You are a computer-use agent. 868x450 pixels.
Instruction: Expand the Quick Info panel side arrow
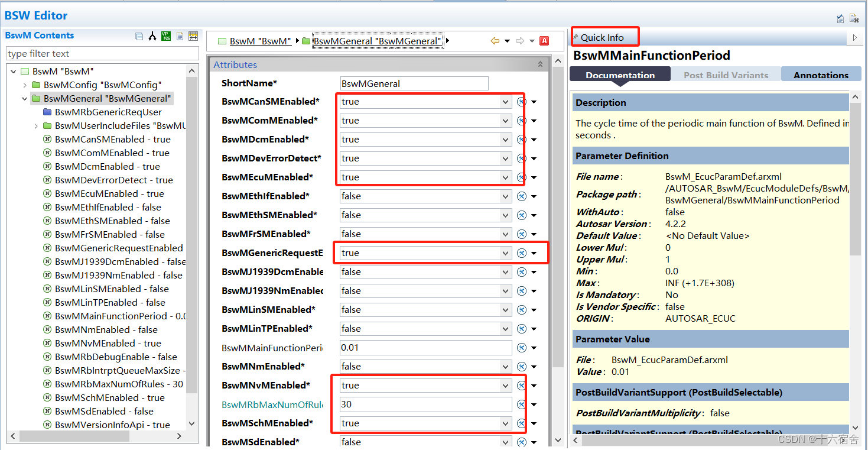(x=854, y=37)
